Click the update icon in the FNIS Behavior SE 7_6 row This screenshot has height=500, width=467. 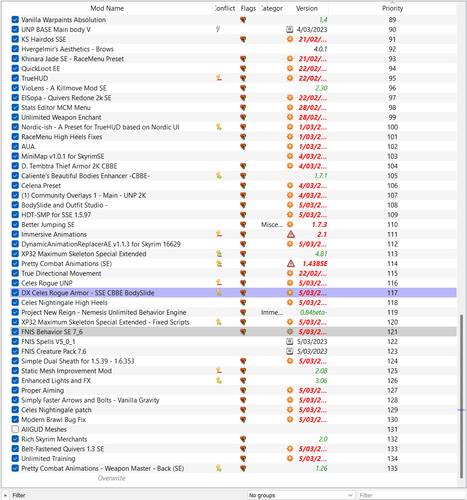(290, 332)
